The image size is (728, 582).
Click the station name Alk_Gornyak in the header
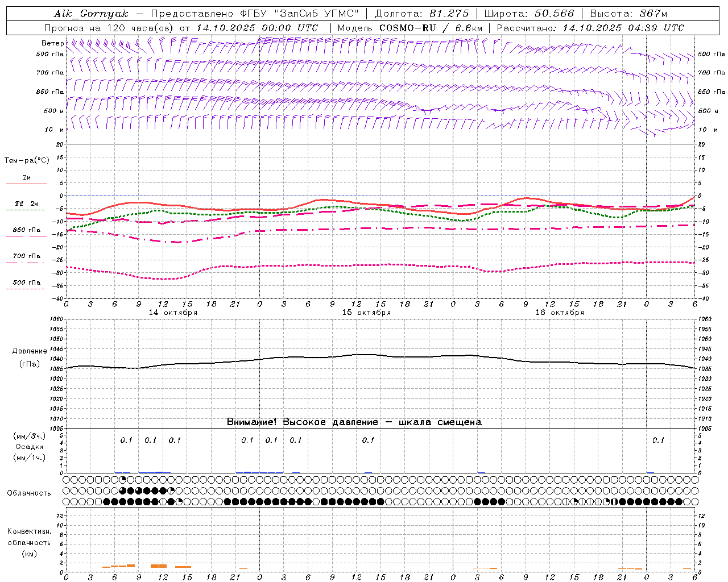tap(92, 14)
